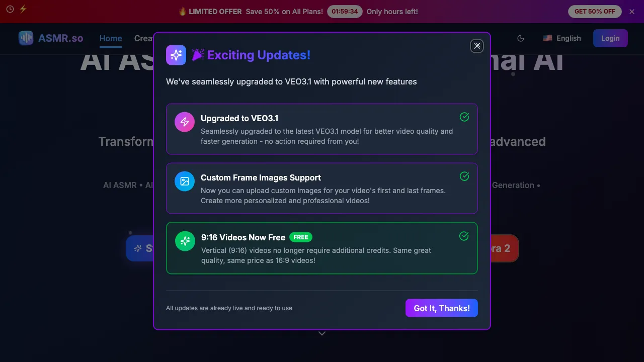Click the checkmark on Custom Frame Images

coord(464,176)
